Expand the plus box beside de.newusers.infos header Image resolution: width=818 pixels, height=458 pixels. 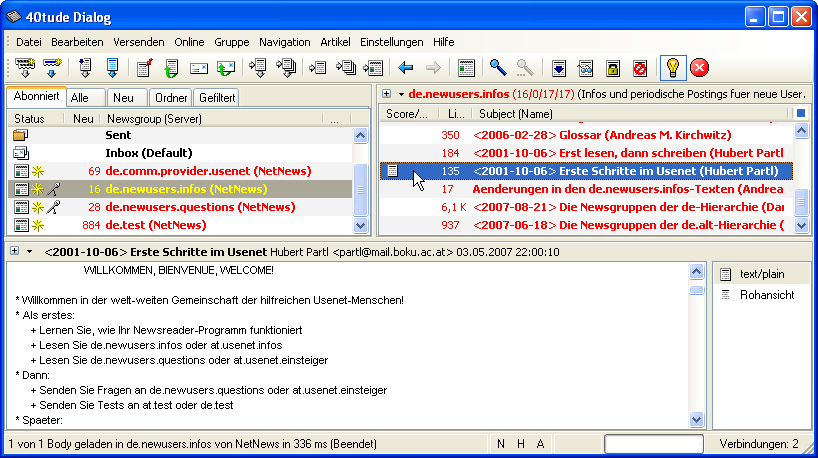(x=386, y=94)
